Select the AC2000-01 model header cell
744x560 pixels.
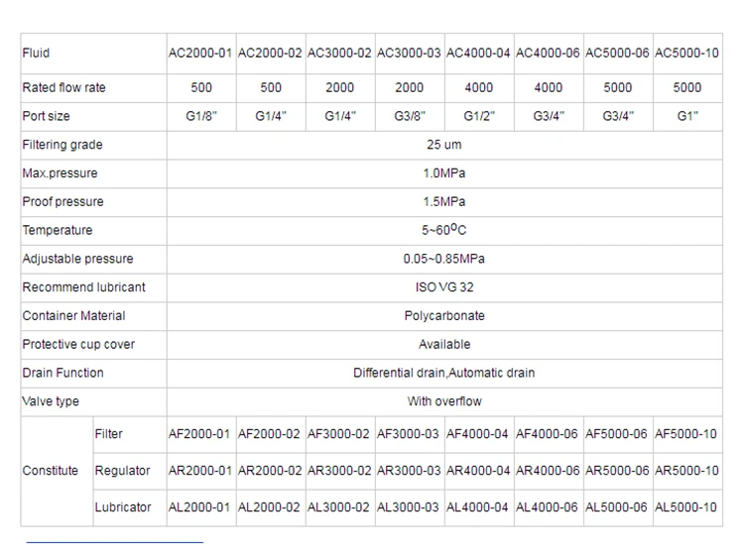coord(201,54)
